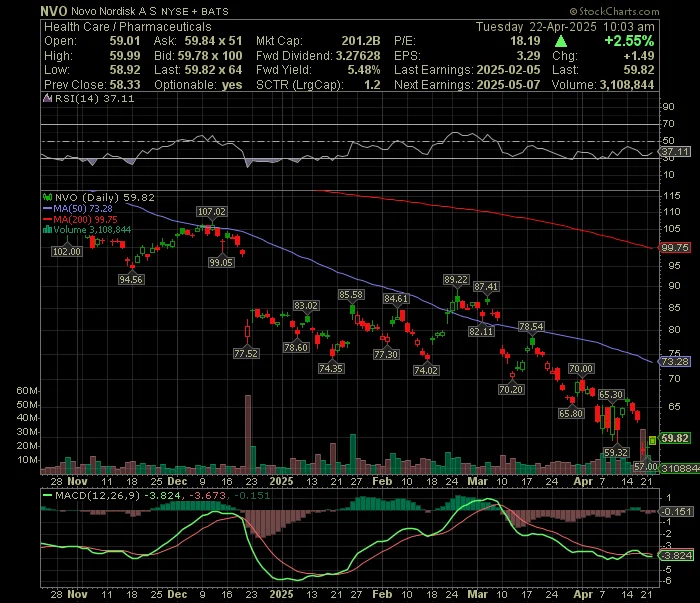Click the Fwd Dividend value 3.27628
Image resolution: width=700 pixels, height=603 pixels.
coord(358,56)
